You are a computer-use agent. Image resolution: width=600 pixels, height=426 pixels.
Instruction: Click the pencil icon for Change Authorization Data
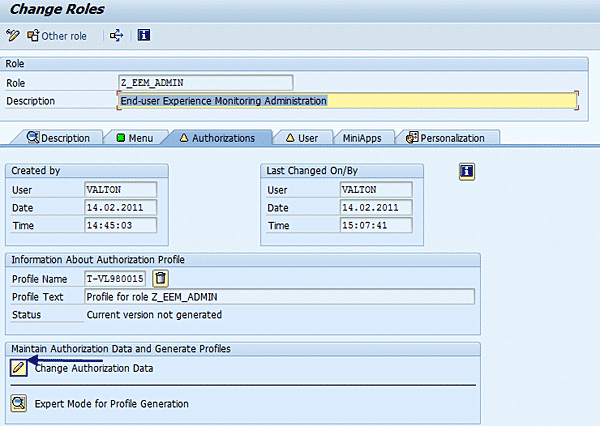(x=19, y=368)
